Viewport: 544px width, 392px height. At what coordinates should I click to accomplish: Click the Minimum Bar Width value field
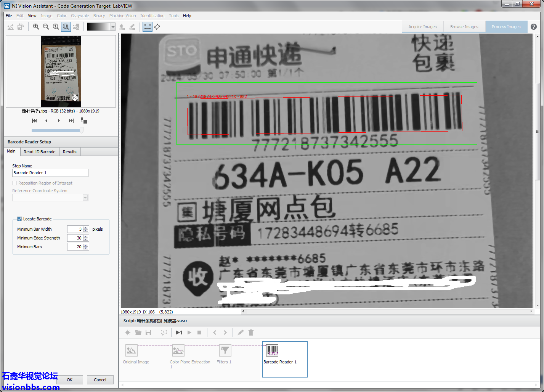pos(75,229)
